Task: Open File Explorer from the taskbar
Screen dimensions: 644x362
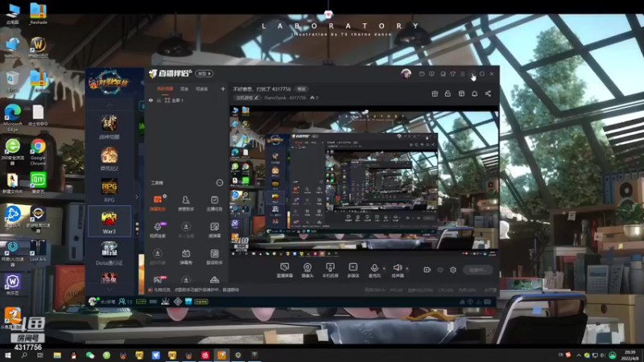Action: [x=57, y=355]
